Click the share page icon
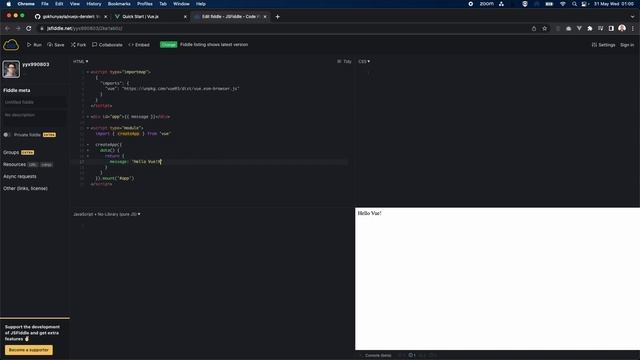 (x=534, y=29)
